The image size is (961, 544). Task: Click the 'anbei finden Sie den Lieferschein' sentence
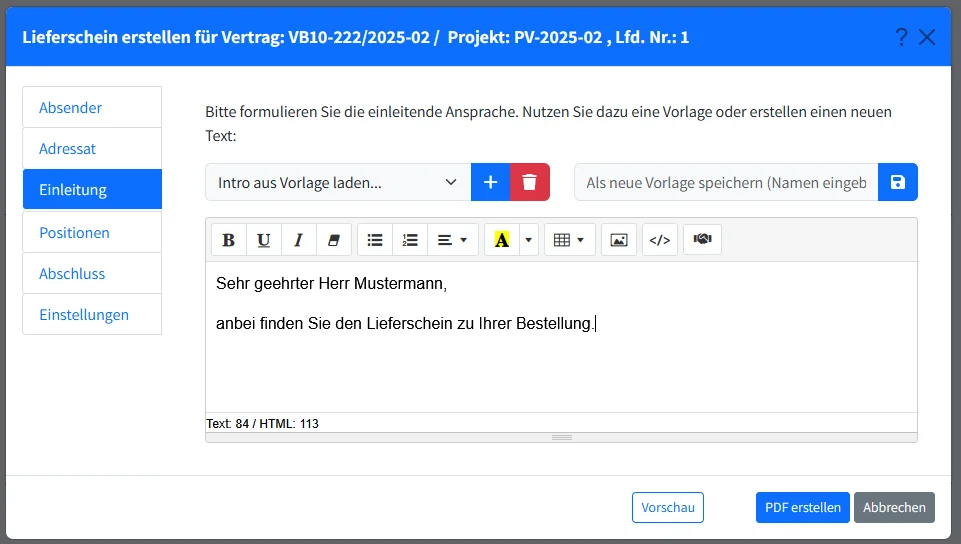[x=405, y=323]
